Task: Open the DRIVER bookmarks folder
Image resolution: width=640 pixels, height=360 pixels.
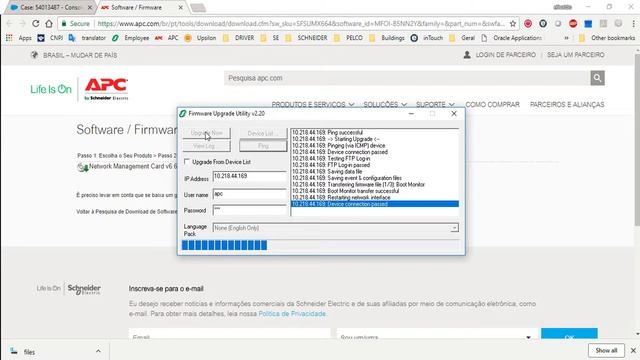Action: tap(238, 38)
